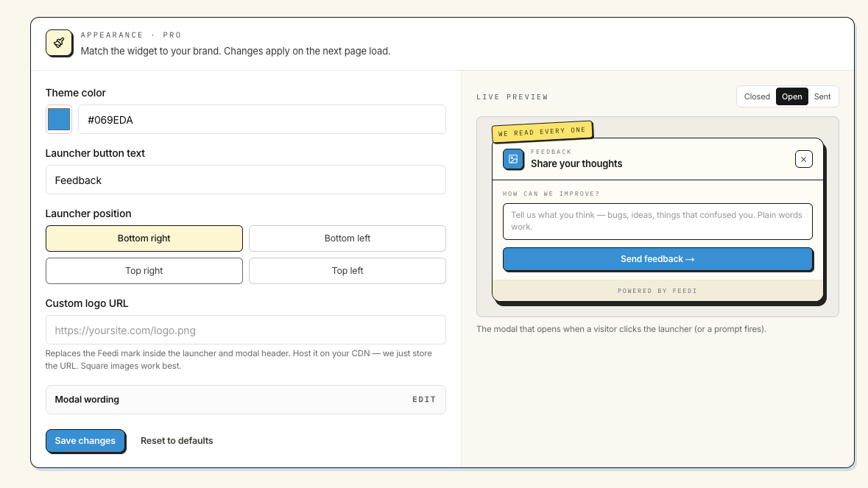
Task: Switch preview to Open state
Action: (791, 97)
